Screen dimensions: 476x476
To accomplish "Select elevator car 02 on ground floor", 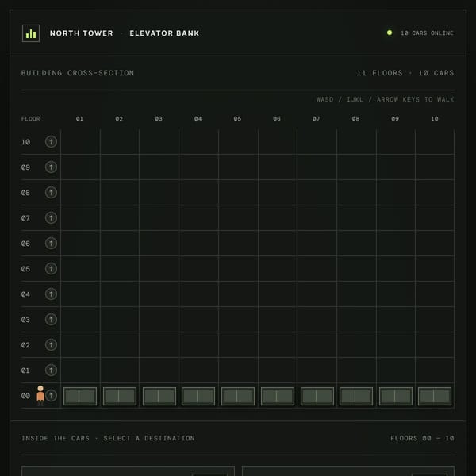I will tap(120, 396).
